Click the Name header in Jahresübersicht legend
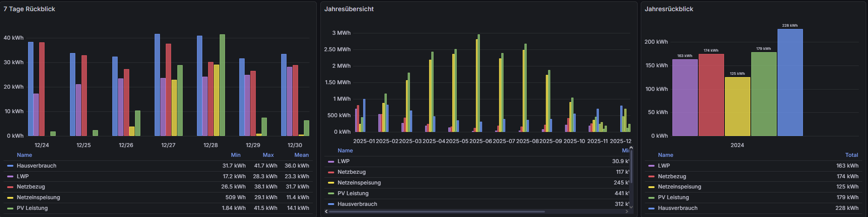868x217 pixels. [x=345, y=151]
